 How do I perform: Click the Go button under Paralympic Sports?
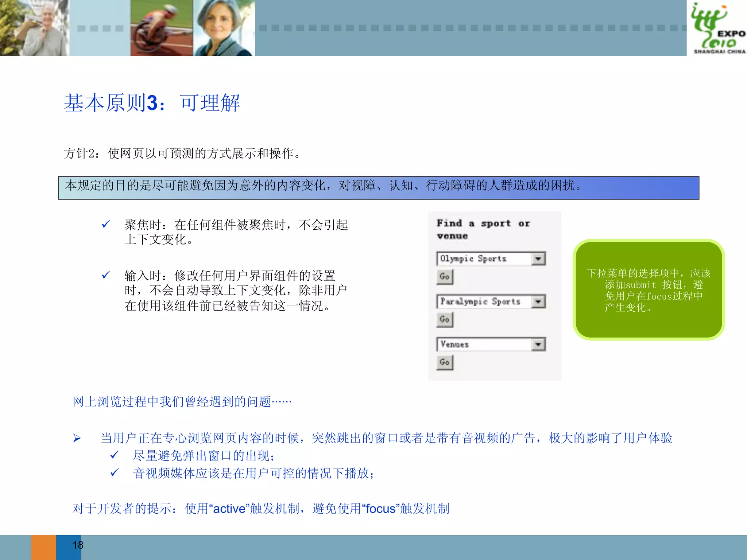click(445, 320)
